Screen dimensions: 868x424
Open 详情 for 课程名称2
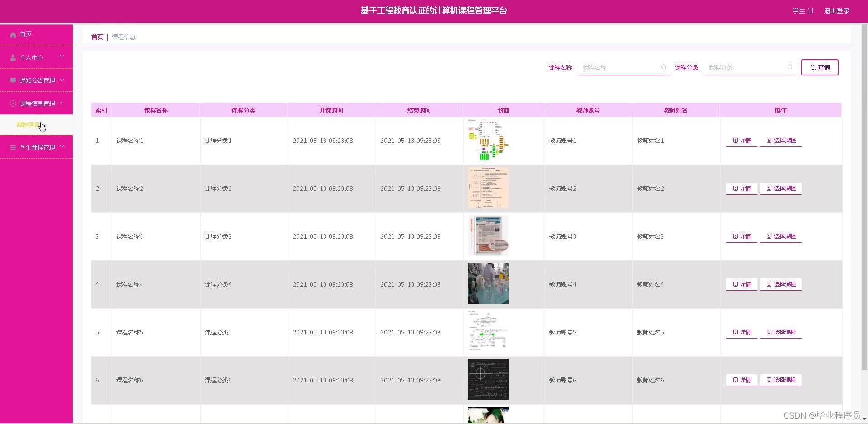pyautogui.click(x=742, y=188)
